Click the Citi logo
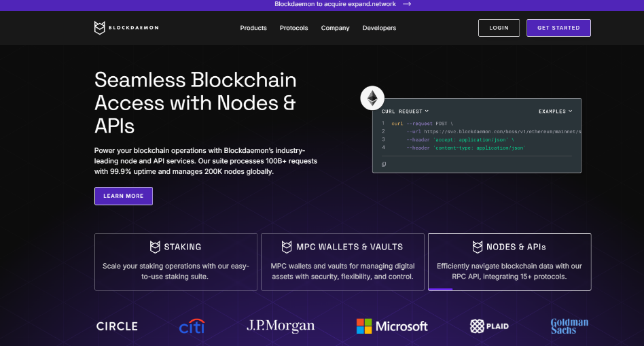Viewport: 644px width, 346px height. [192, 326]
